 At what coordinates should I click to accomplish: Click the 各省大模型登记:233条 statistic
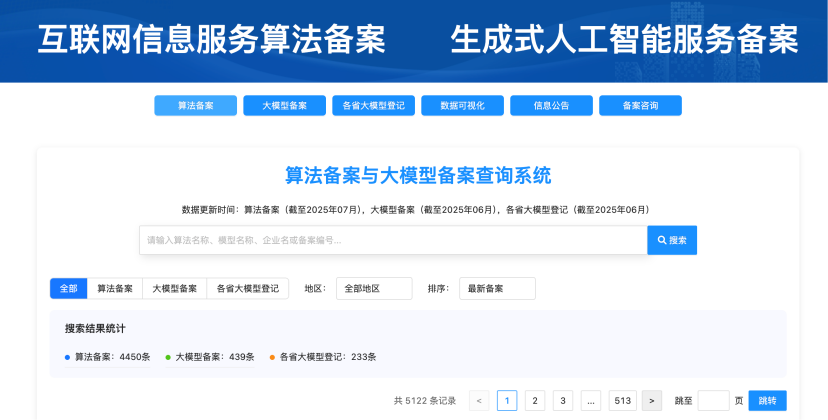(323, 357)
